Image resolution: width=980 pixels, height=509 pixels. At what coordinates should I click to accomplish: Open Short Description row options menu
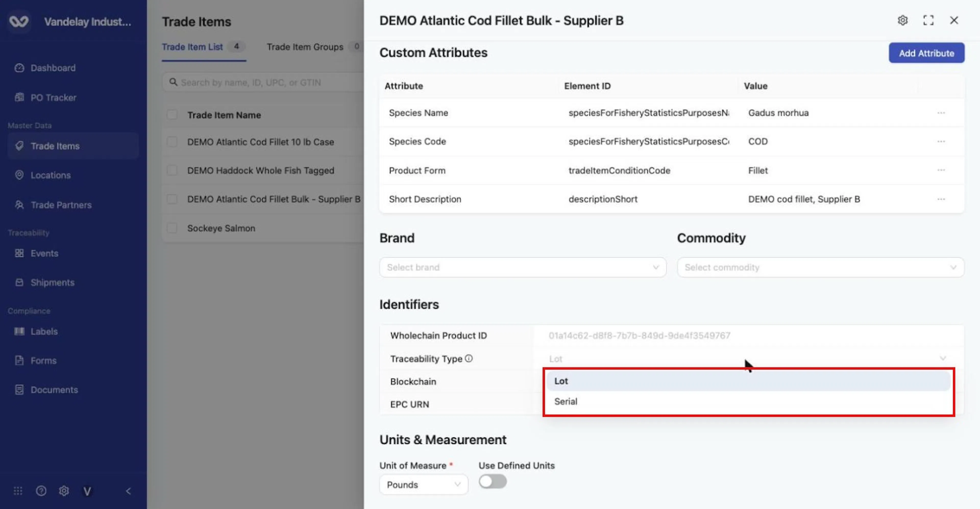tap(941, 199)
